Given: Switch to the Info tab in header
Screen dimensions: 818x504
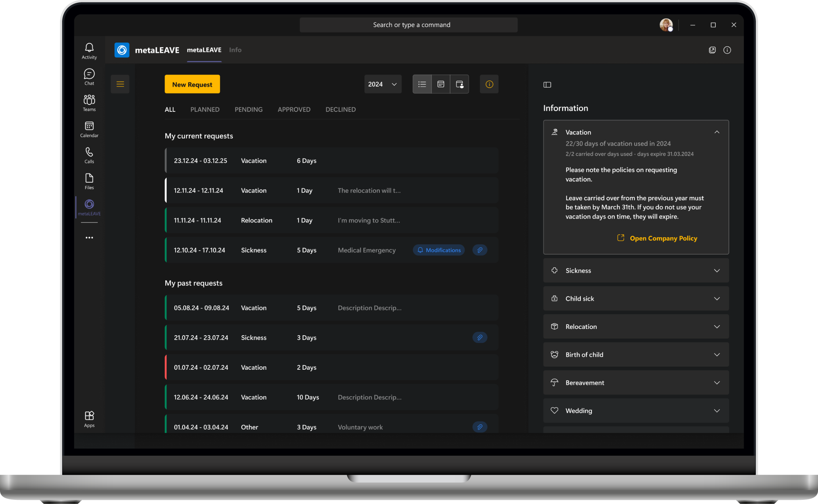Looking at the screenshot, I should [235, 50].
